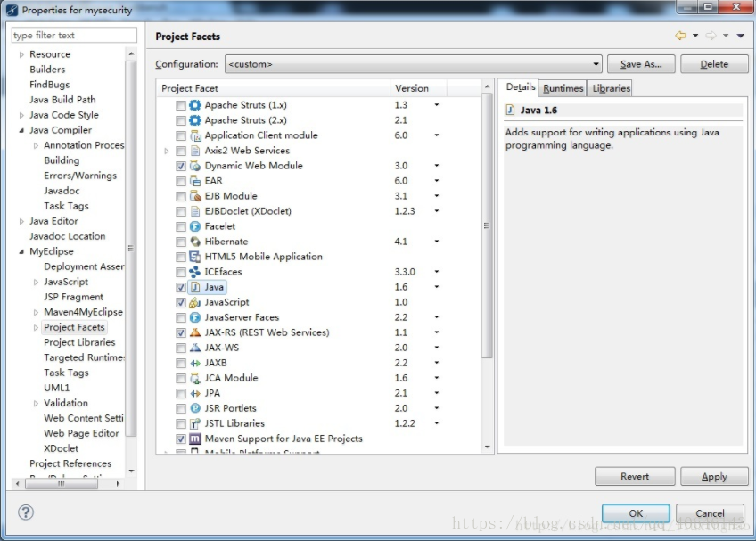756x541 pixels.
Task: Click the left tree horizontal scrollbar
Action: coord(62,484)
